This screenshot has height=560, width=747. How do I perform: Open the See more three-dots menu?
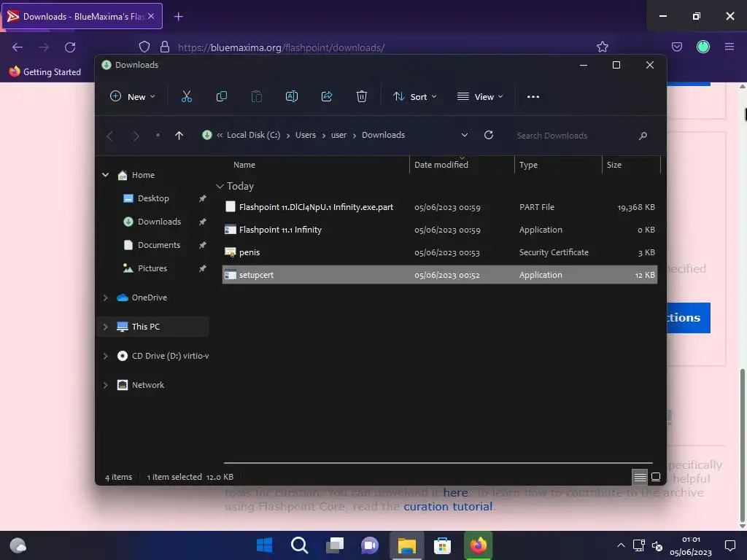click(x=533, y=97)
